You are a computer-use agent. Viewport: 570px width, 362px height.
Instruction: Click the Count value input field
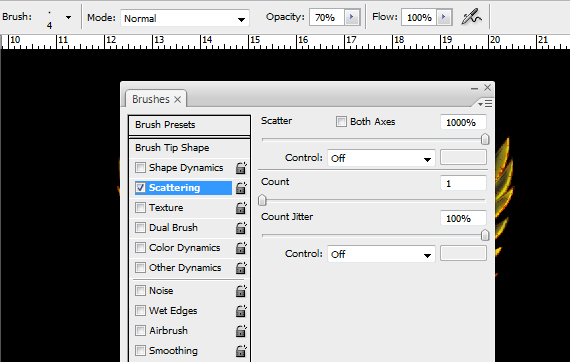click(x=463, y=183)
